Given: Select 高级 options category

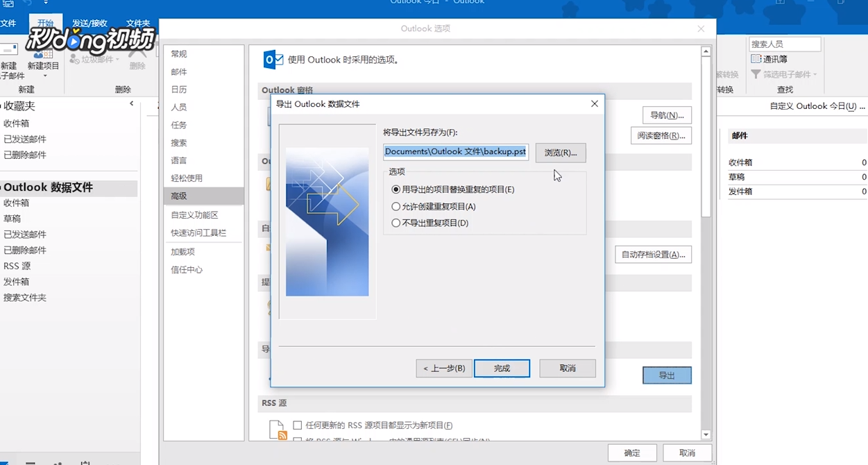Looking at the screenshot, I should (204, 196).
